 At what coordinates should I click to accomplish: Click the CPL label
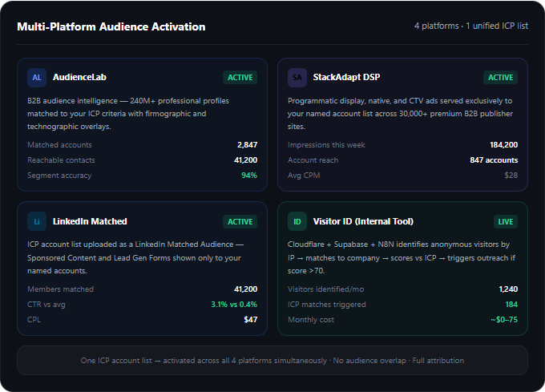[x=34, y=320]
